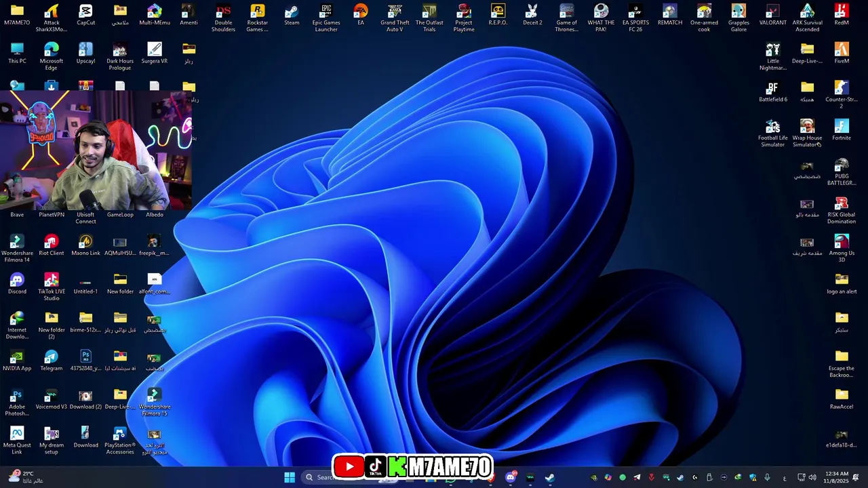Open Counter-Strike 2 shortcut
868x488 pixels.
pyautogui.click(x=842, y=95)
